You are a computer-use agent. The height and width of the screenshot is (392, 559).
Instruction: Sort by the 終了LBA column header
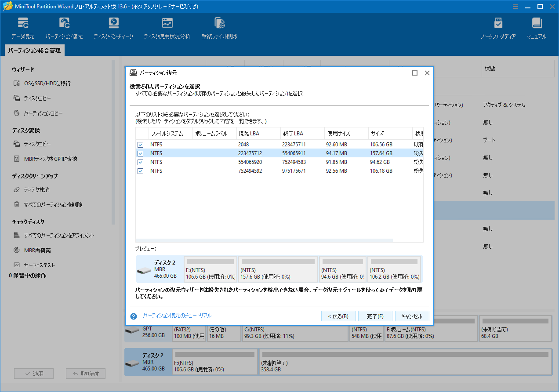[302, 134]
